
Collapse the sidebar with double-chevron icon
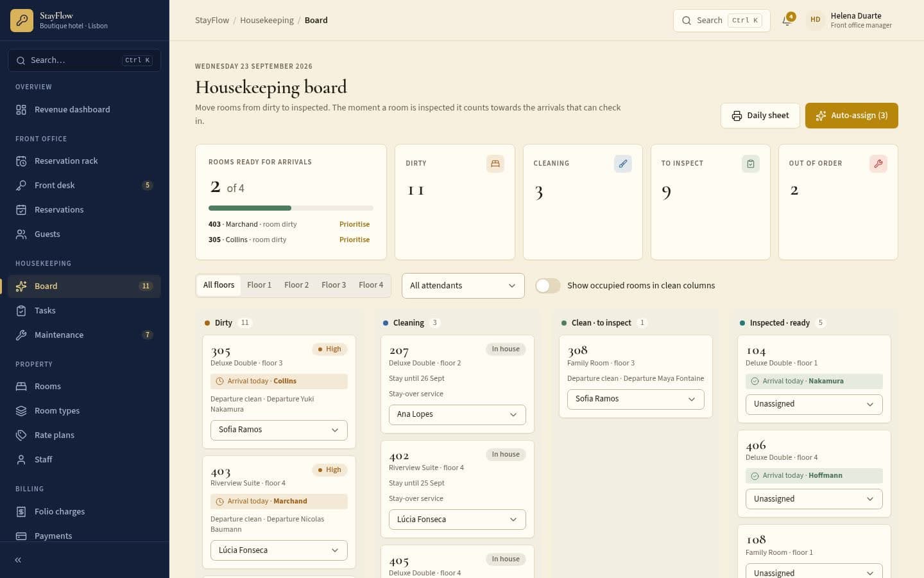[18, 560]
